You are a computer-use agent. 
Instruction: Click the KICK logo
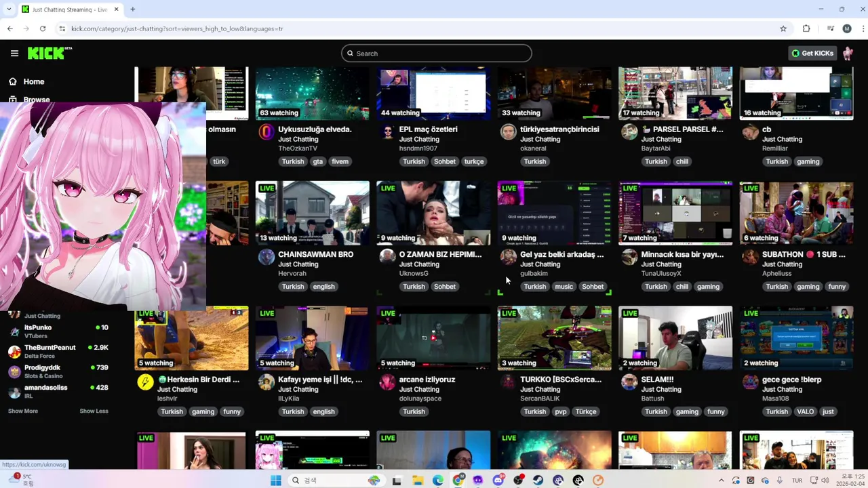click(50, 54)
